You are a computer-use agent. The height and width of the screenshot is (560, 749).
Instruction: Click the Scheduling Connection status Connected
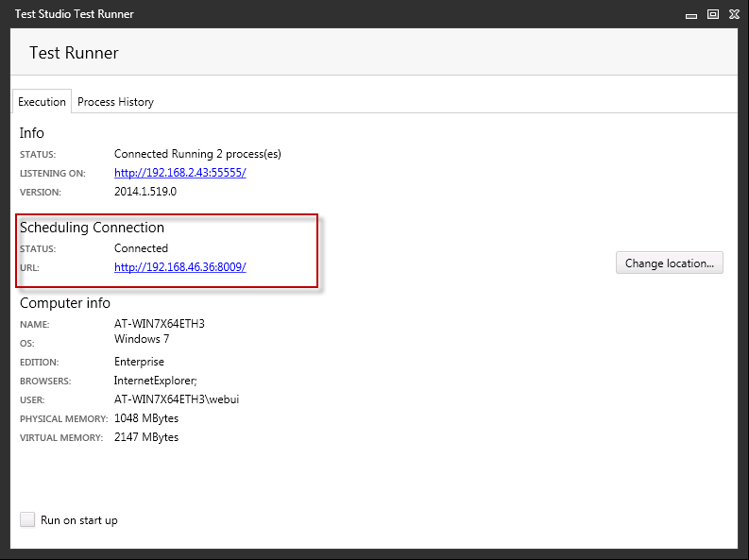141,248
